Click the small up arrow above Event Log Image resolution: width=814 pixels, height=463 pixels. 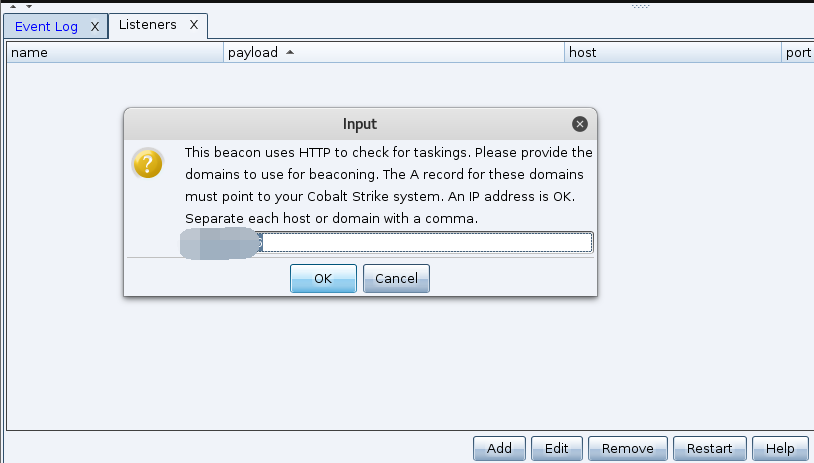pos(13,6)
